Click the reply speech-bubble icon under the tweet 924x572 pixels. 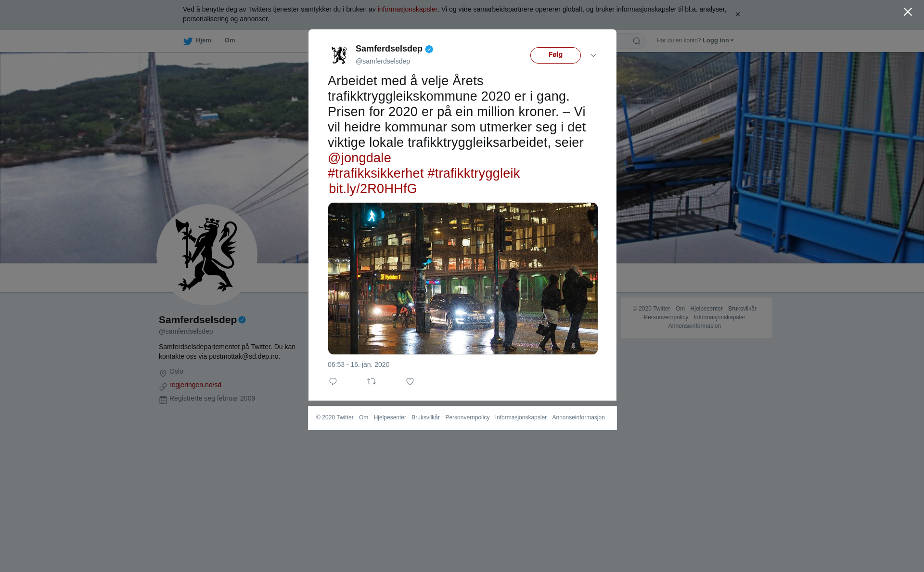coord(333,381)
